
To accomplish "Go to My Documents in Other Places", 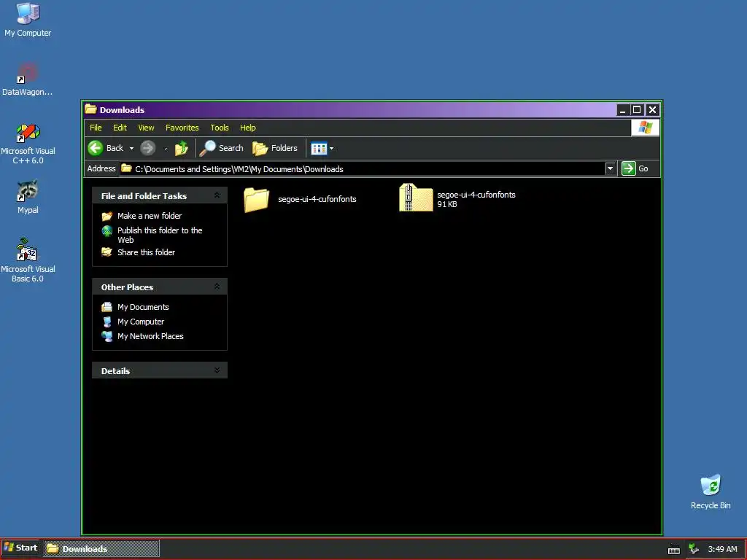I will [143, 307].
